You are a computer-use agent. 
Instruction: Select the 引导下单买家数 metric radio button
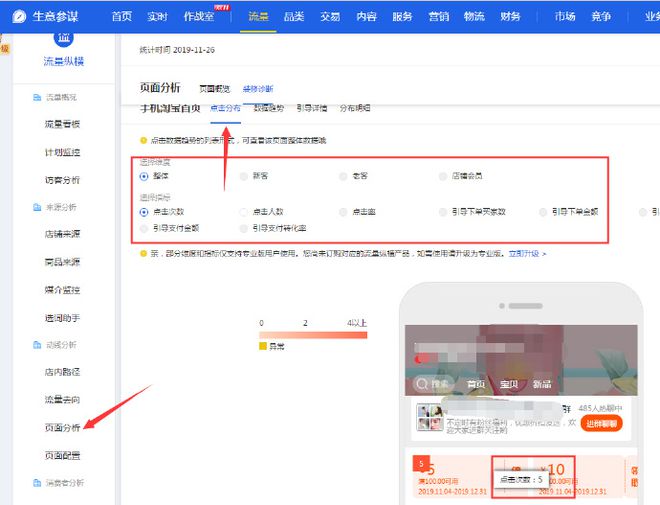pos(443,212)
